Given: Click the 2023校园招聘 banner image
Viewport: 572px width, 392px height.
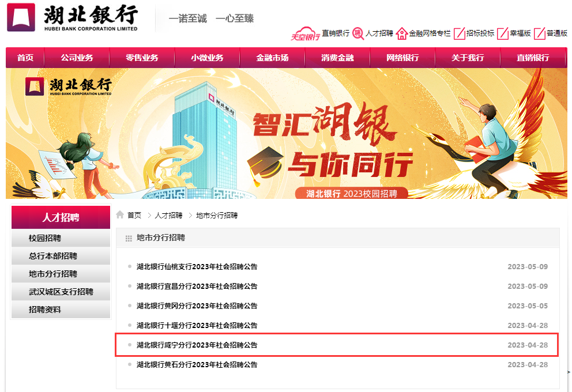Looking at the screenshot, I should [x=287, y=134].
